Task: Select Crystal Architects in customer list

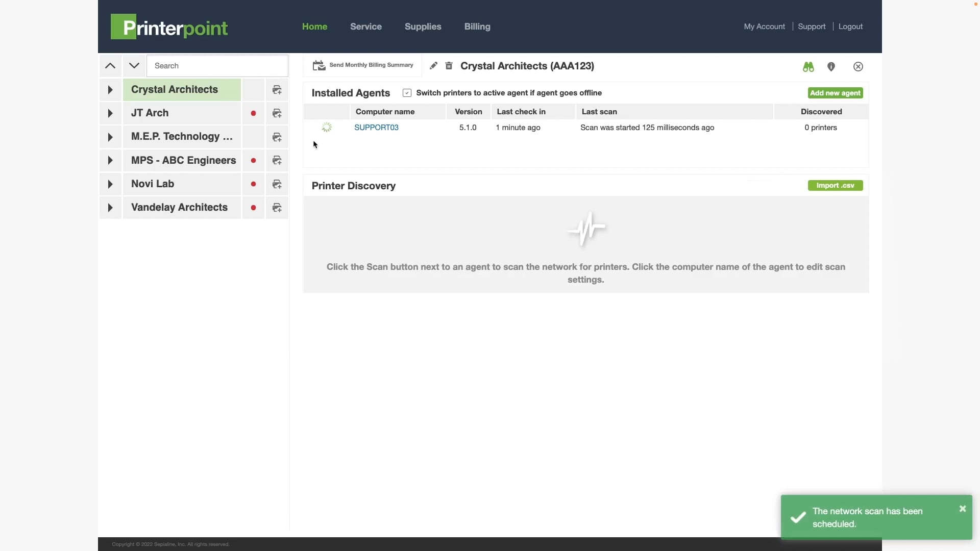Action: [x=182, y=90]
